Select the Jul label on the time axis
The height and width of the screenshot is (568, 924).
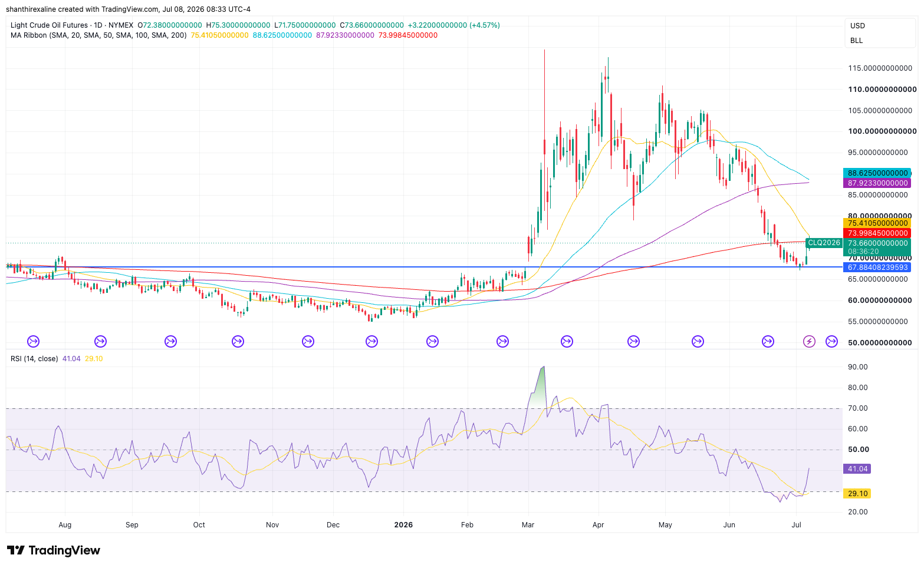797,525
